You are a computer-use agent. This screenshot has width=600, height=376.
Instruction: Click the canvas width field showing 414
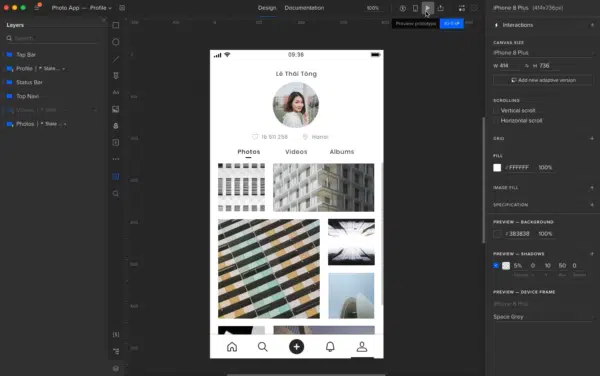[509, 66]
